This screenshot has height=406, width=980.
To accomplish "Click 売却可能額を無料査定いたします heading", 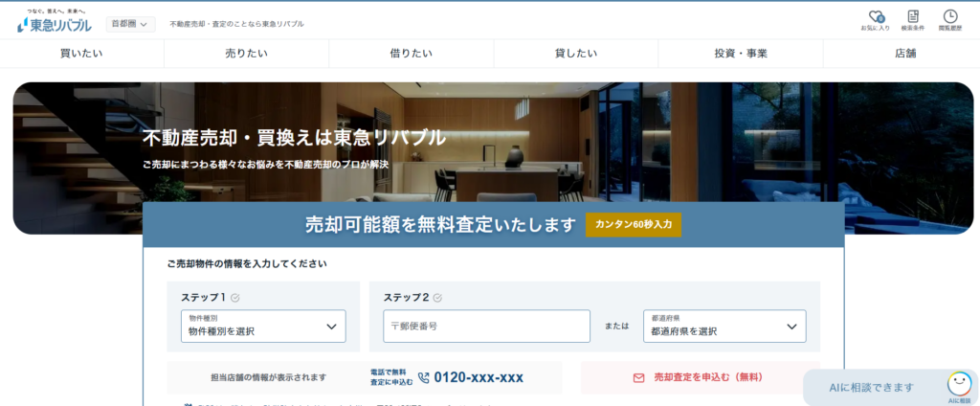I will (x=440, y=225).
